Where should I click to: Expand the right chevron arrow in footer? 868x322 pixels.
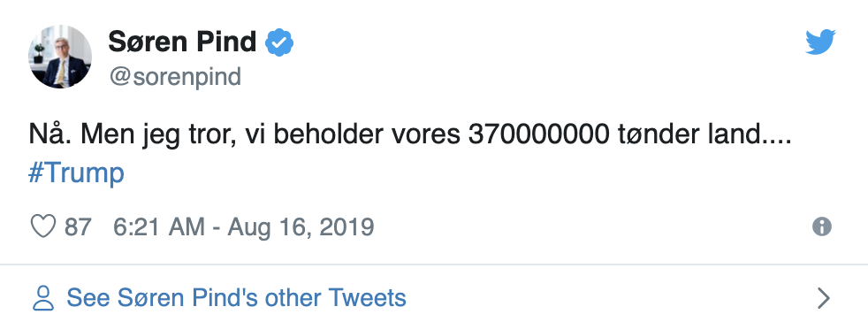point(824,298)
